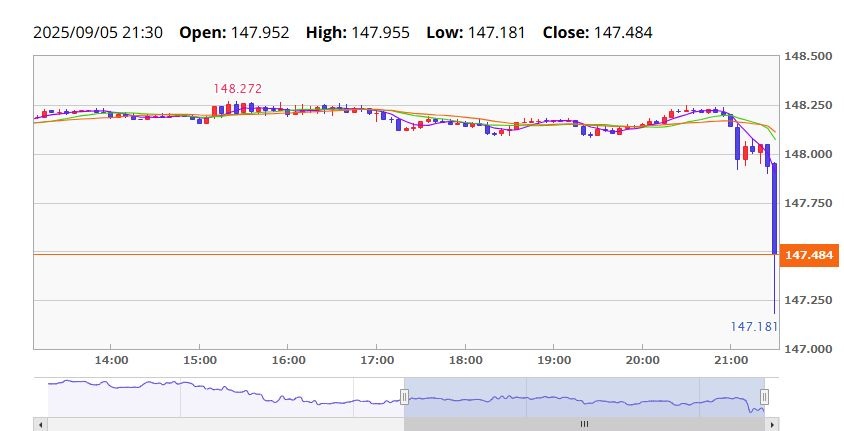Click the scrollbar thumb grip at the bottom
This screenshot has width=844, height=431.
click(x=585, y=424)
